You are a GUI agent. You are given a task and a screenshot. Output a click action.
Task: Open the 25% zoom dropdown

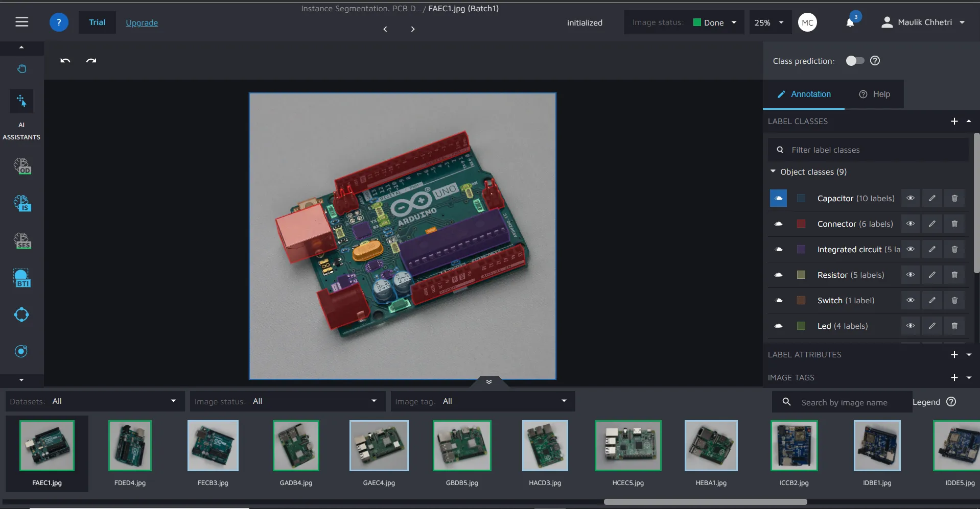(x=769, y=22)
